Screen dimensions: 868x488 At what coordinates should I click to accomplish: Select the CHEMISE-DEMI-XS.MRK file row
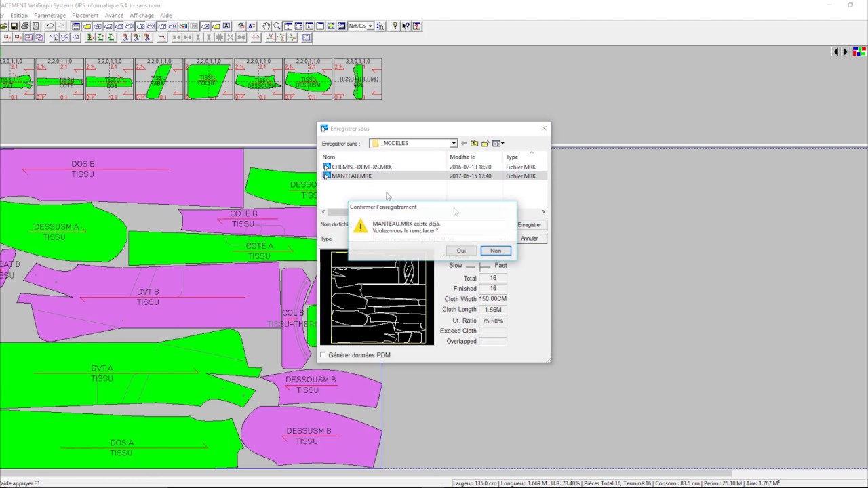tap(434, 167)
